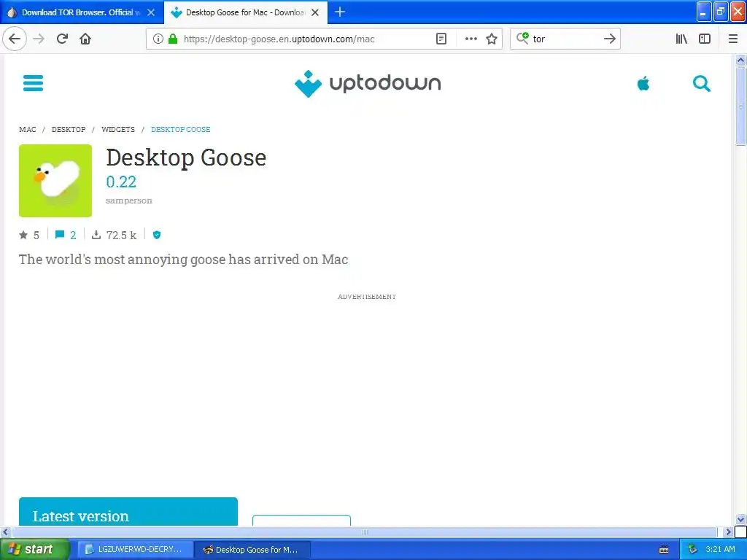
Task: Open the Firefox application menu
Action: pyautogui.click(x=733, y=39)
